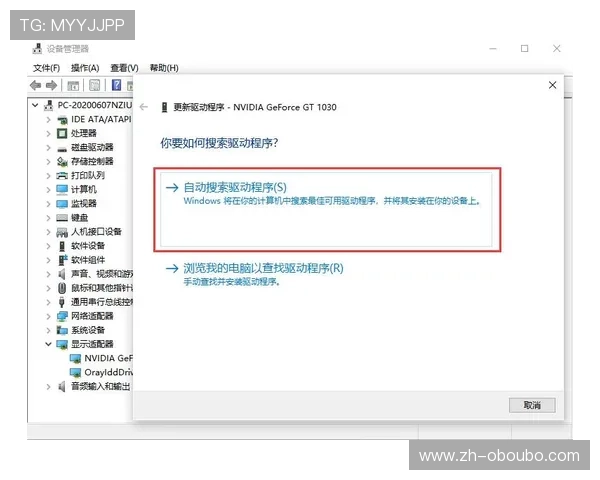Close the update driver dialog
600x480 pixels.
(552, 86)
